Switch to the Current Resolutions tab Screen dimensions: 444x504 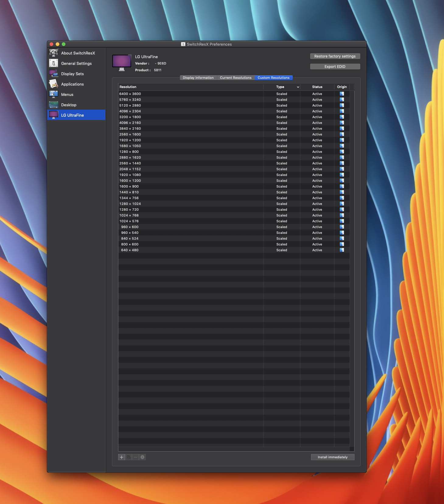pyautogui.click(x=236, y=78)
